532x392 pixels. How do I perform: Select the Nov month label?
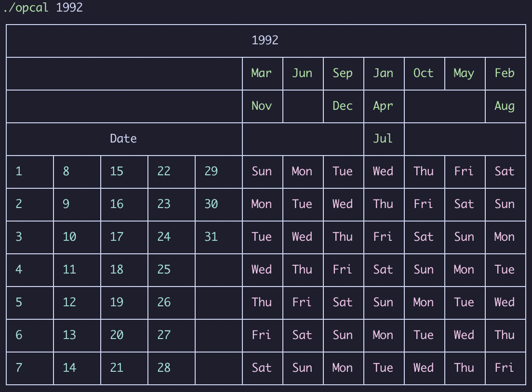click(x=262, y=106)
